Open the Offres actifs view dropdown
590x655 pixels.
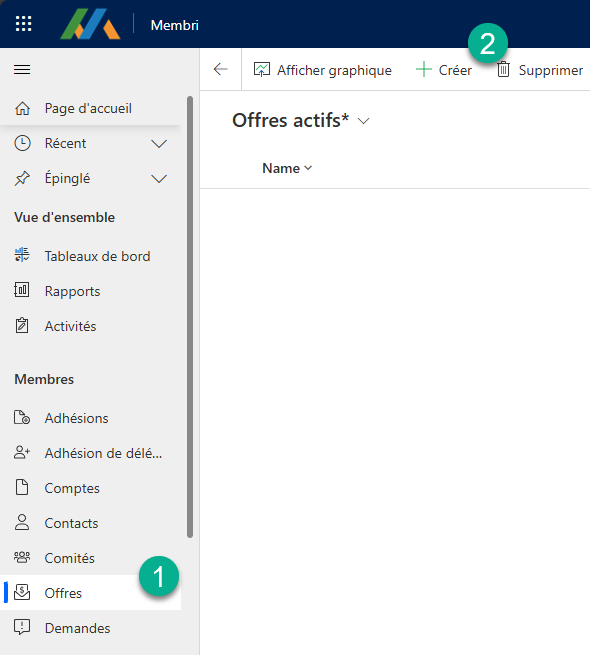[x=364, y=121]
